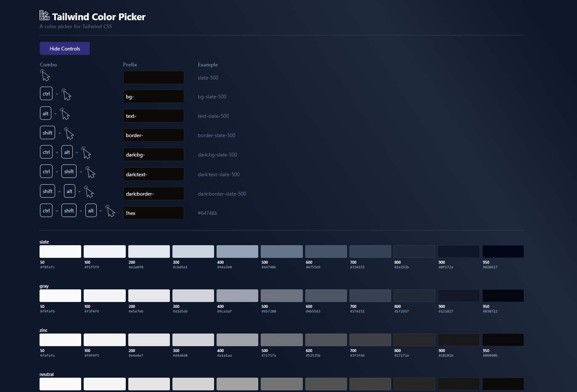This screenshot has height=392, width=577.
Task: Pick the slate 100 color swatch
Action: (x=105, y=252)
